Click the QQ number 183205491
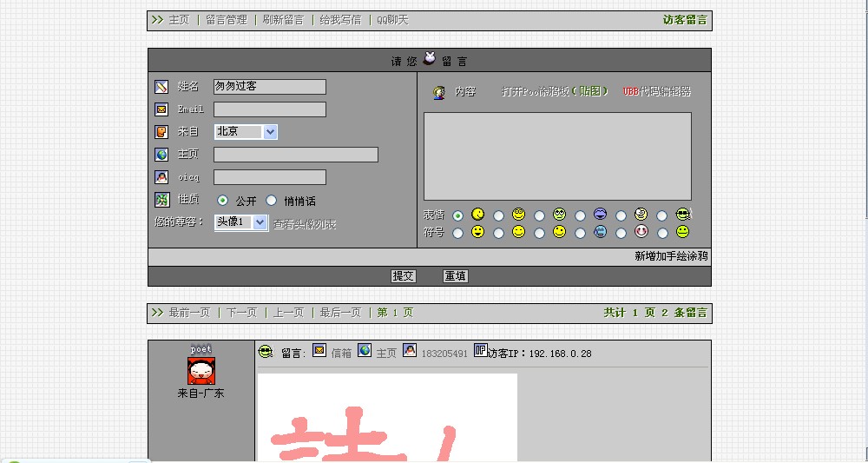The width and height of the screenshot is (868, 463). [444, 354]
